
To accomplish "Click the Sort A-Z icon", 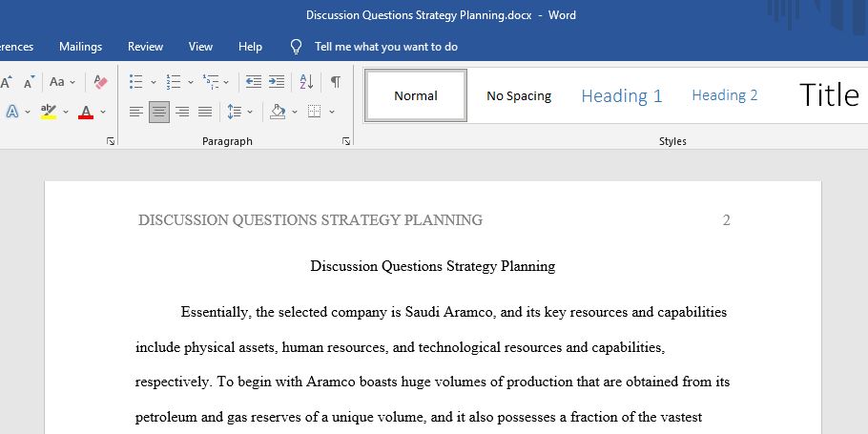I will pyautogui.click(x=307, y=82).
